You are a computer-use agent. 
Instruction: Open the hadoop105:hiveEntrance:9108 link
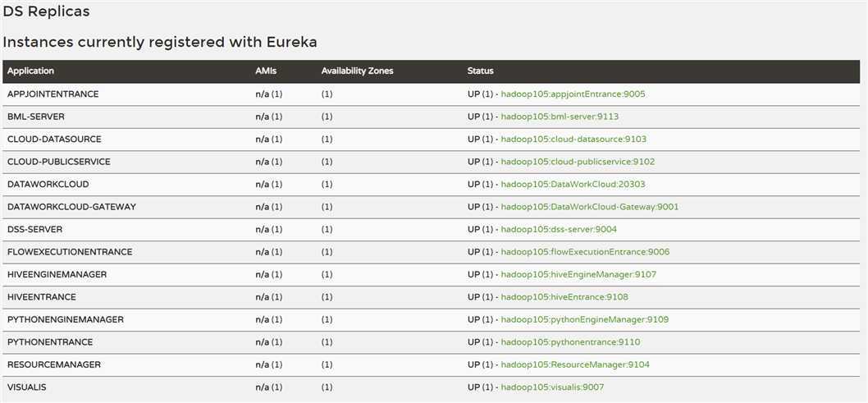click(564, 297)
